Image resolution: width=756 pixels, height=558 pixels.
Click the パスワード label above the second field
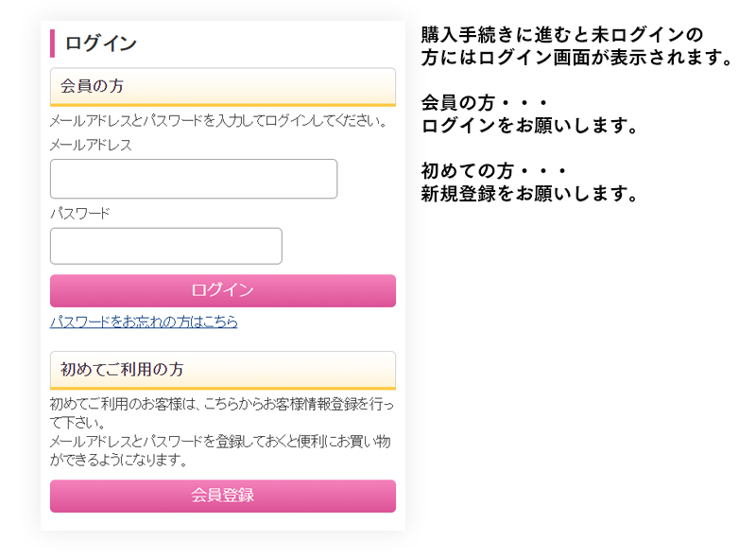tap(80, 213)
